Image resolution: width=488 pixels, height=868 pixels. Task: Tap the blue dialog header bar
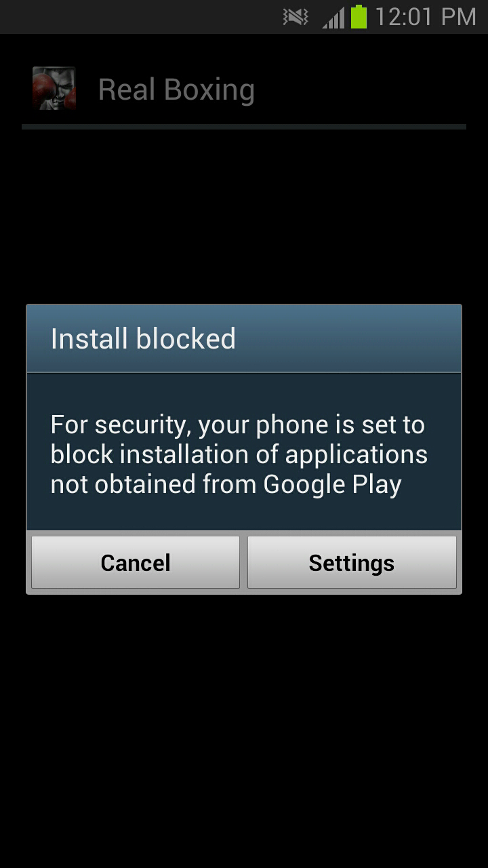[x=244, y=339]
